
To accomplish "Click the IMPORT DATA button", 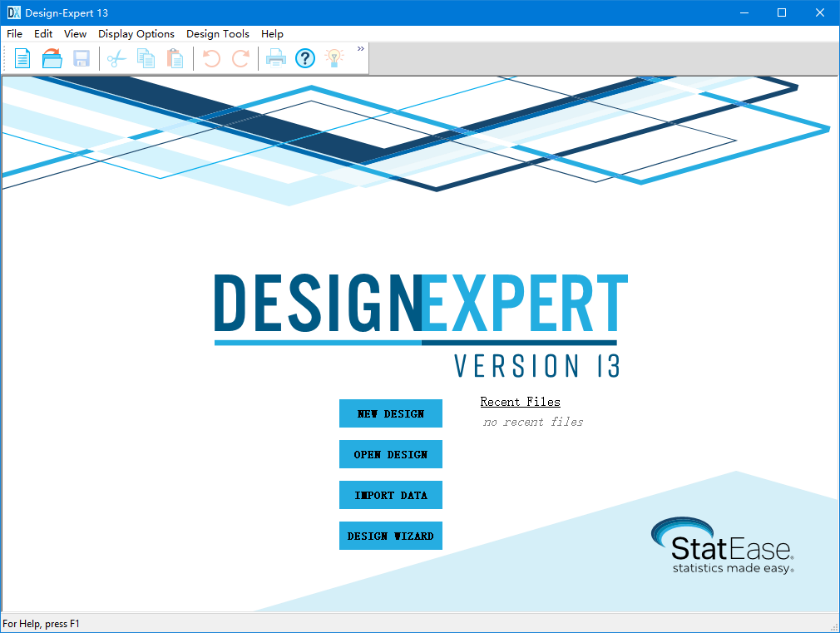I will point(391,495).
